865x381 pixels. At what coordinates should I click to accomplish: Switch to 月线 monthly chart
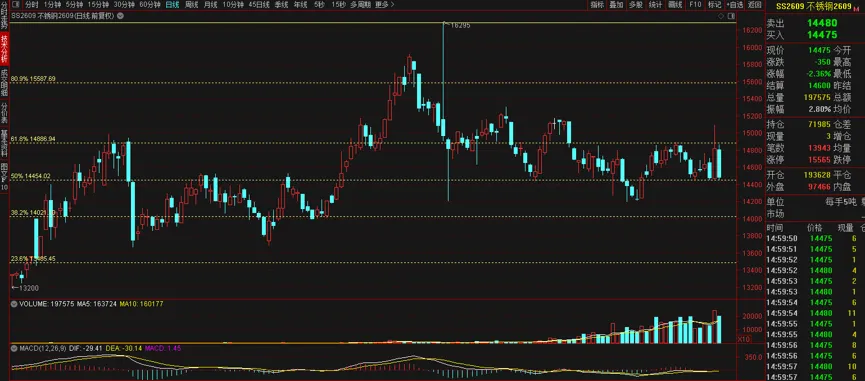pos(210,4)
